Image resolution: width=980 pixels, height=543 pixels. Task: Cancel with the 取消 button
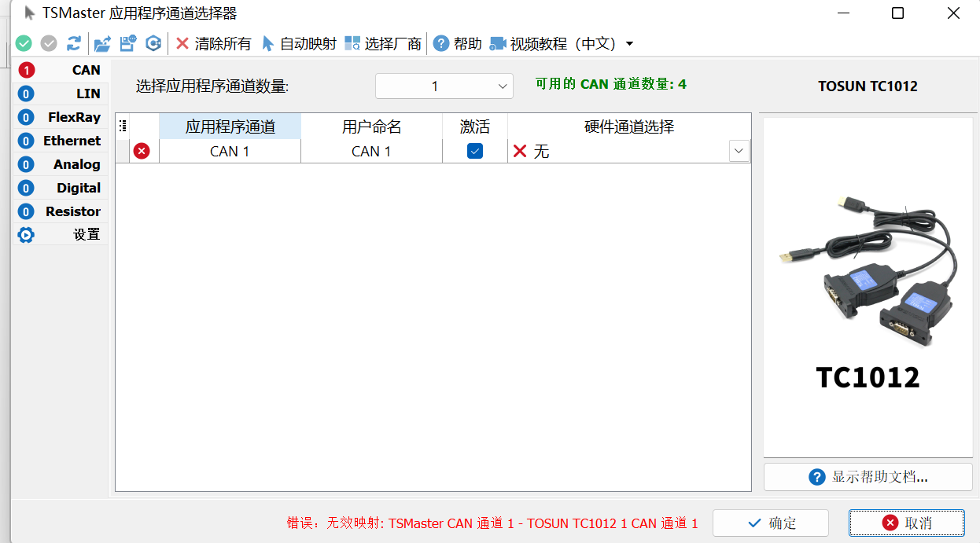click(x=907, y=523)
